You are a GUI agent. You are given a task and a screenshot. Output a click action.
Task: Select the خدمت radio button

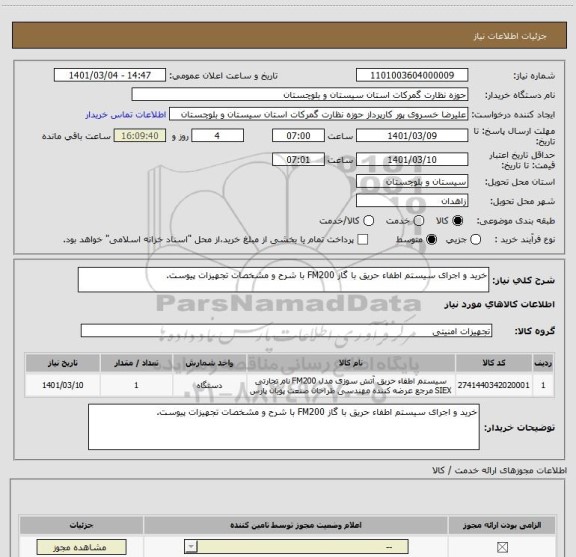[419, 221]
